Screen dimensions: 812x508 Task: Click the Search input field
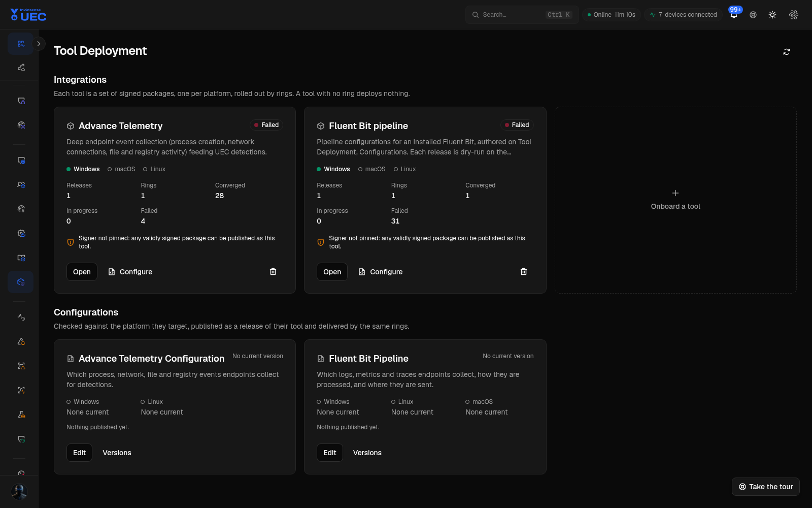point(522,15)
